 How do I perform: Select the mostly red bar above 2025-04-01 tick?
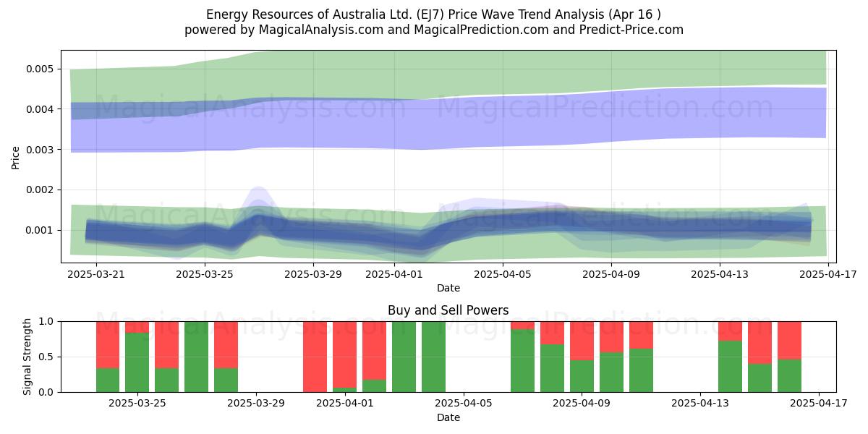345,357
